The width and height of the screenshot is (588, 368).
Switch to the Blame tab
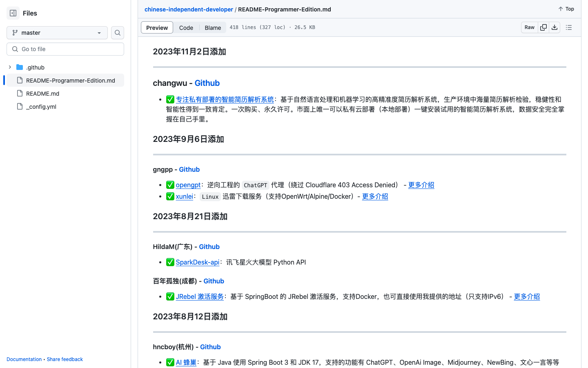[213, 27]
